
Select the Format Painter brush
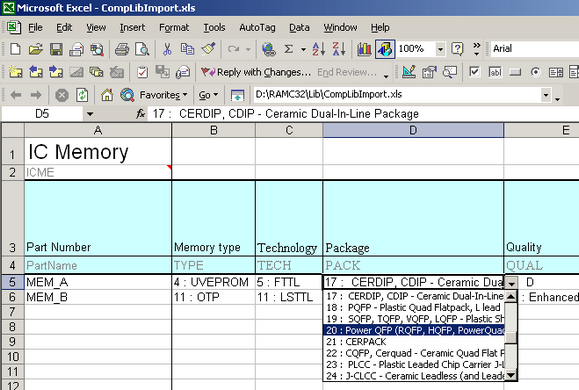pos(208,49)
